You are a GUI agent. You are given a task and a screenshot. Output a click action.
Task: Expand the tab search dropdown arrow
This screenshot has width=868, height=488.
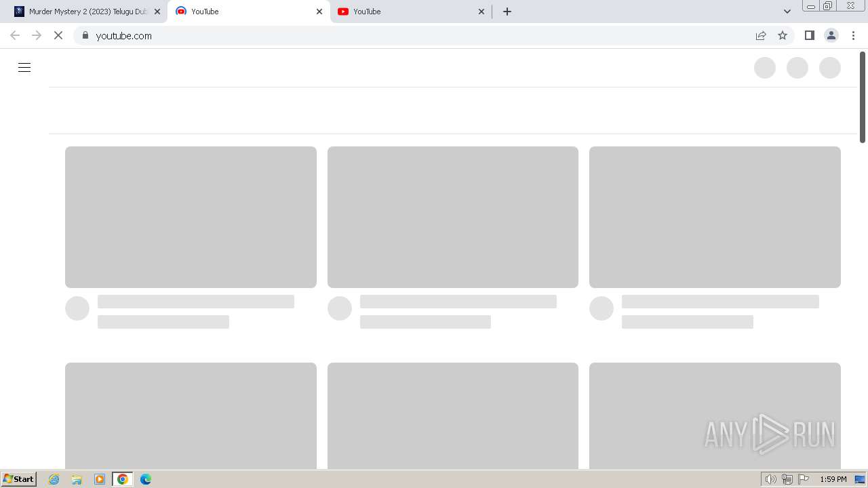click(x=787, y=12)
